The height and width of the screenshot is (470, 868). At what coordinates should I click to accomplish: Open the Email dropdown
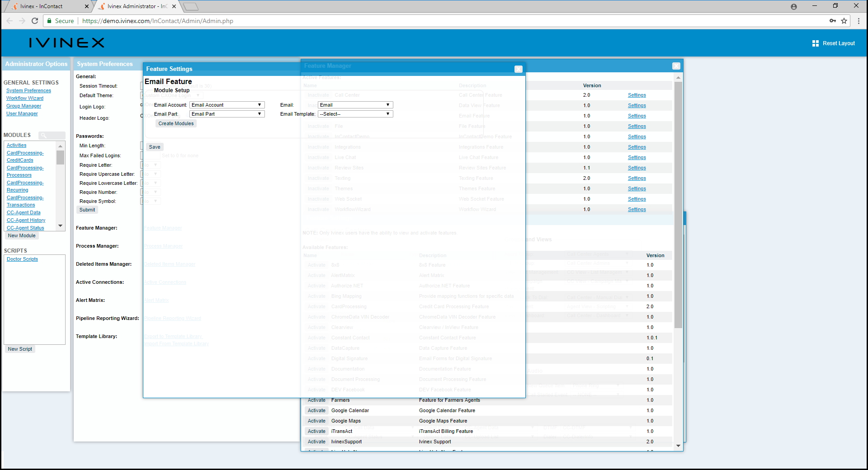(355, 105)
